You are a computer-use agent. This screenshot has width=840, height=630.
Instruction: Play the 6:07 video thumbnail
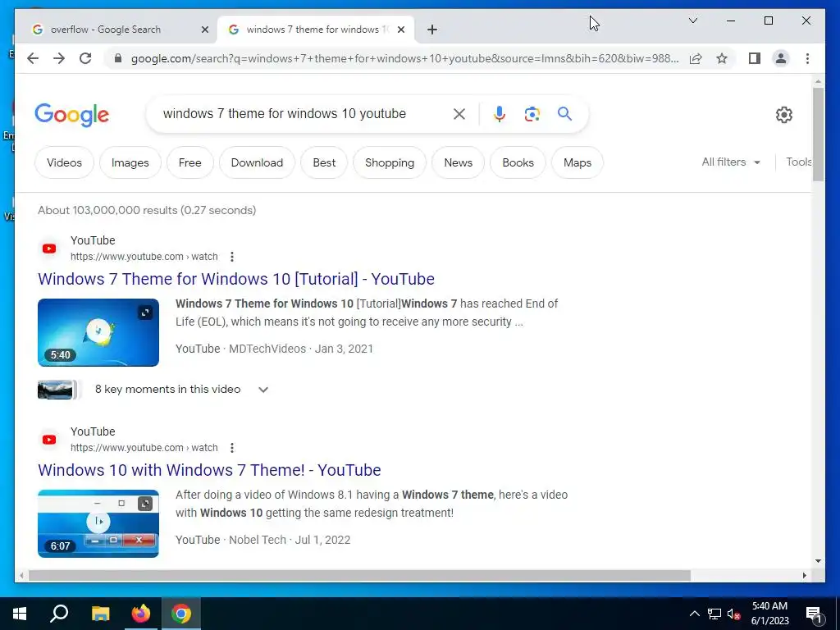tap(98, 524)
